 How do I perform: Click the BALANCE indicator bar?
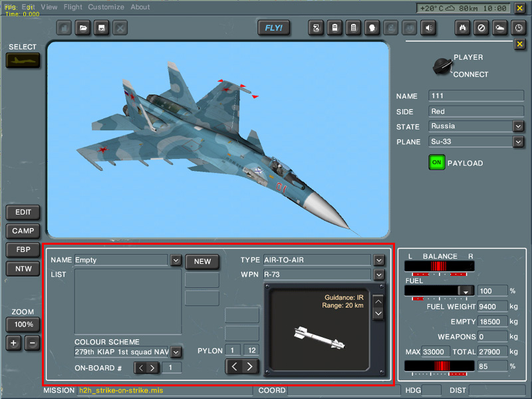point(440,267)
